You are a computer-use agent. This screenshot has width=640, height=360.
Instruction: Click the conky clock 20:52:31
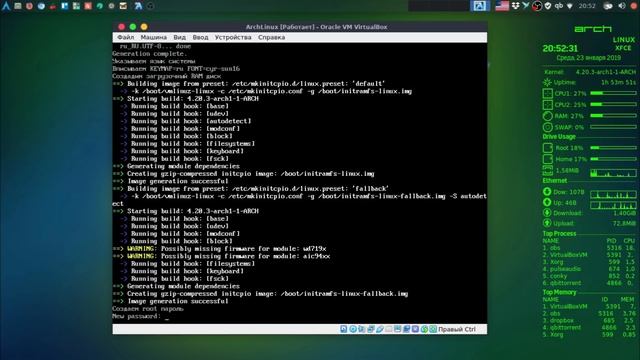pyautogui.click(x=560, y=49)
